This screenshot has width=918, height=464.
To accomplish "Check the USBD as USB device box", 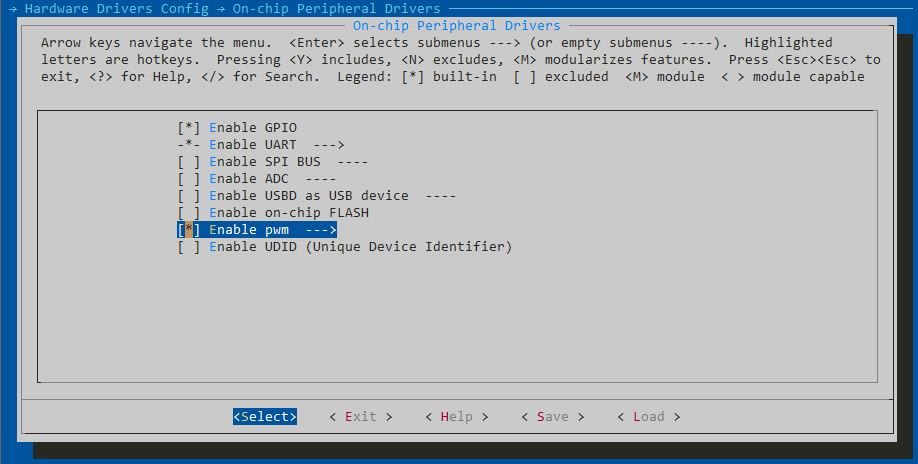I will point(189,196).
